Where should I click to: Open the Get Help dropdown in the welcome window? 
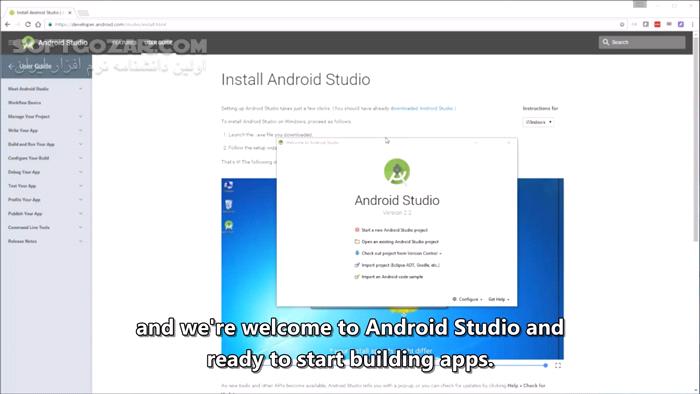point(499,299)
